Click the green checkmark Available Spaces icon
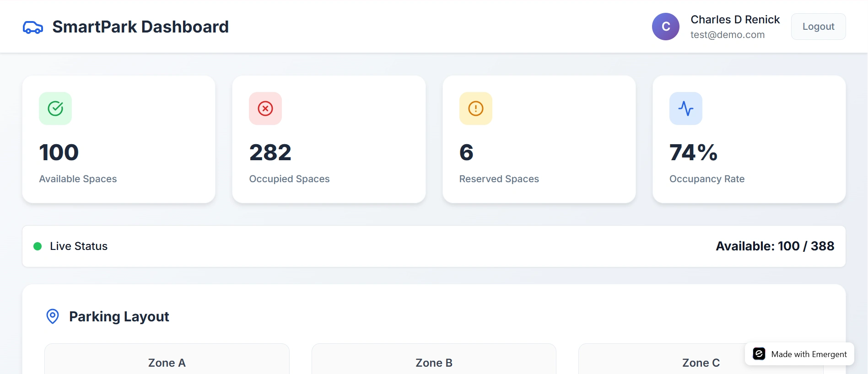Viewport: 868px width, 374px height. pos(55,108)
